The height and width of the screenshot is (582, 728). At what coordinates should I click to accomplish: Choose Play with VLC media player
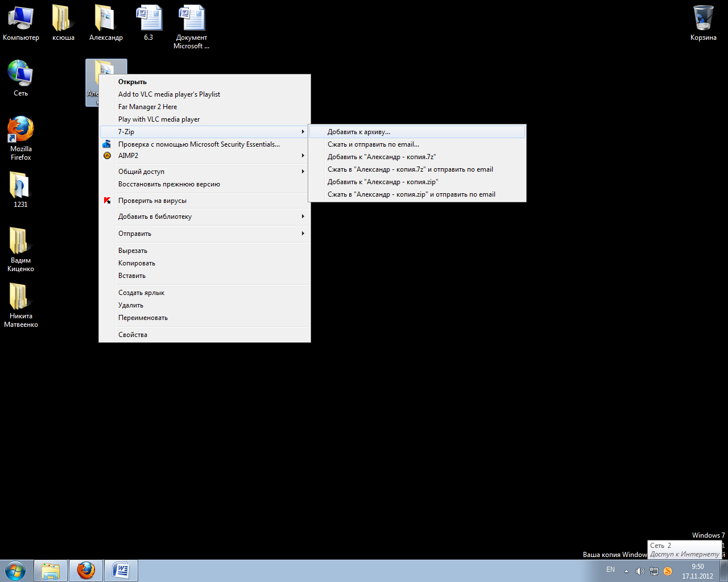point(205,119)
